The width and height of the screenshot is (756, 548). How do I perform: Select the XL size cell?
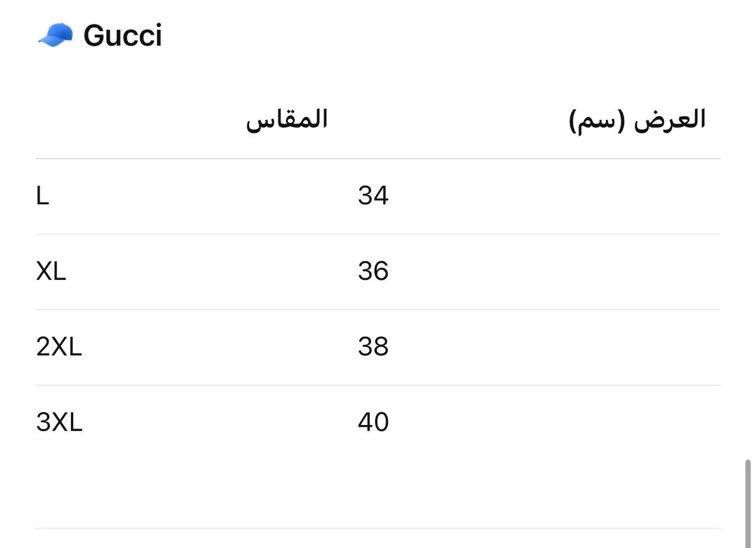click(51, 271)
